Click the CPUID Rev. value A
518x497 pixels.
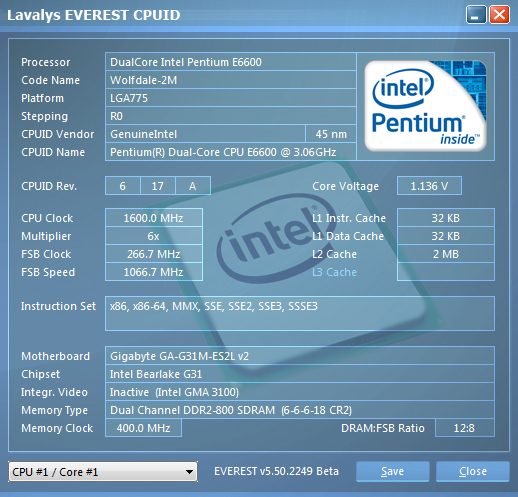pos(193,186)
